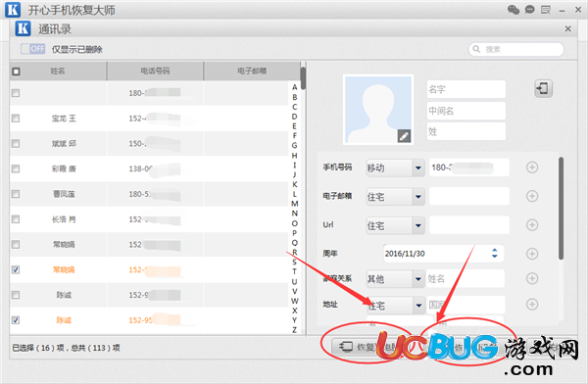Uncheck the orange 陈诚 contact checkbox
This screenshot has width=588, height=384.
[x=16, y=320]
